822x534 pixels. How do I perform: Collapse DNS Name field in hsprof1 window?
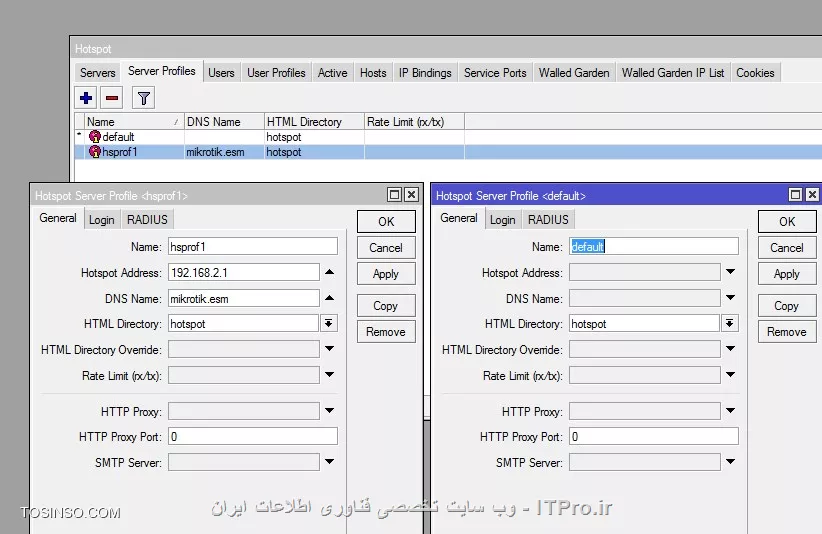click(x=329, y=298)
